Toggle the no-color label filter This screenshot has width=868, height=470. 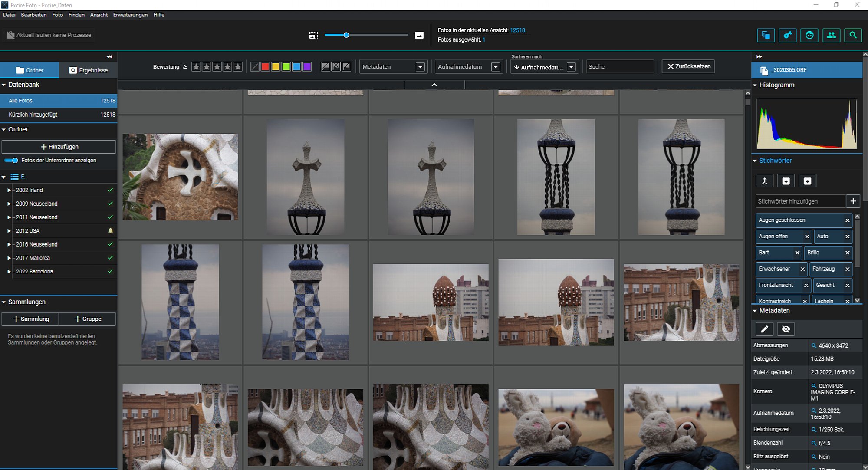[255, 67]
